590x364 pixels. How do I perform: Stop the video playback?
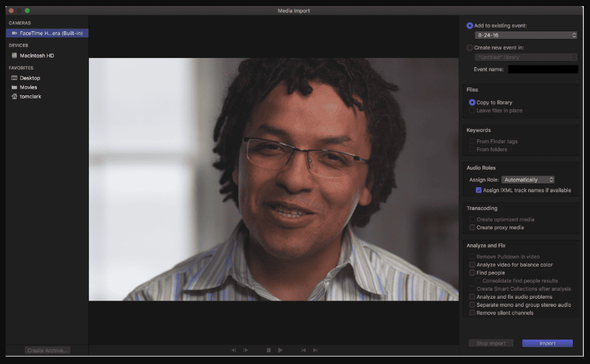[x=269, y=350]
